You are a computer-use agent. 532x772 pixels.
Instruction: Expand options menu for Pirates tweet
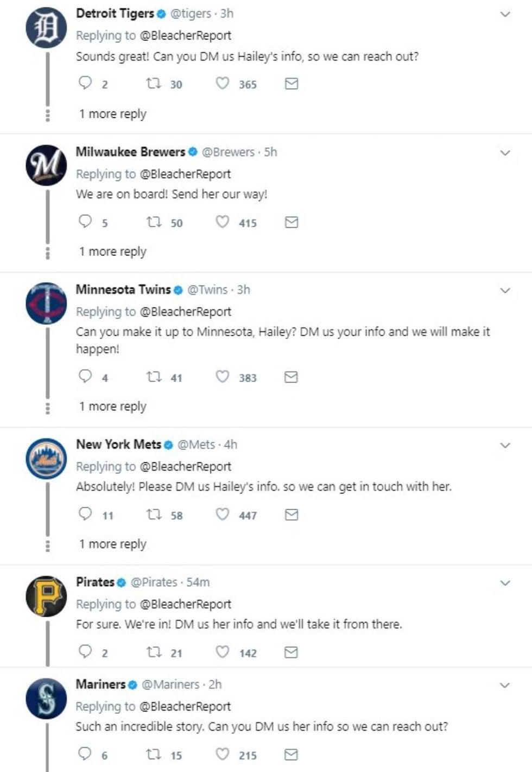click(x=505, y=583)
